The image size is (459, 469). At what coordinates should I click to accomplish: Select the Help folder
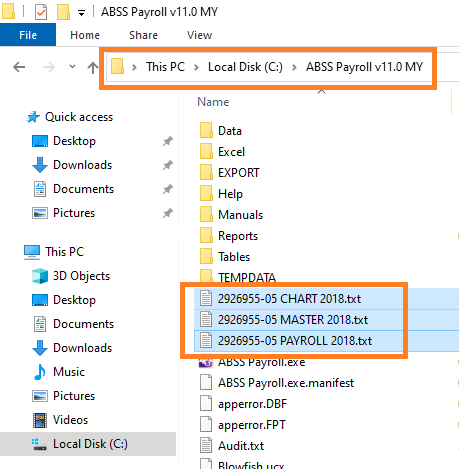point(230,194)
